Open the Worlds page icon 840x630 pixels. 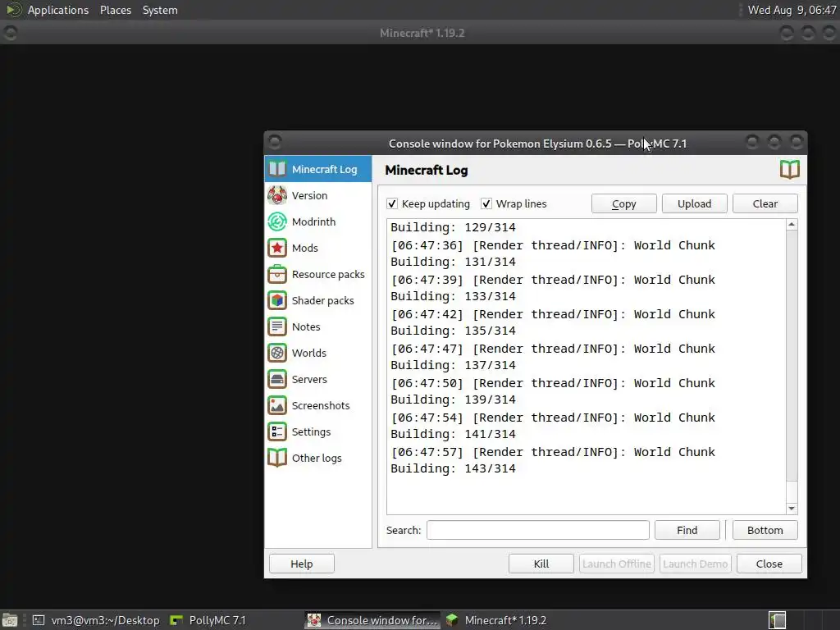[x=277, y=353]
